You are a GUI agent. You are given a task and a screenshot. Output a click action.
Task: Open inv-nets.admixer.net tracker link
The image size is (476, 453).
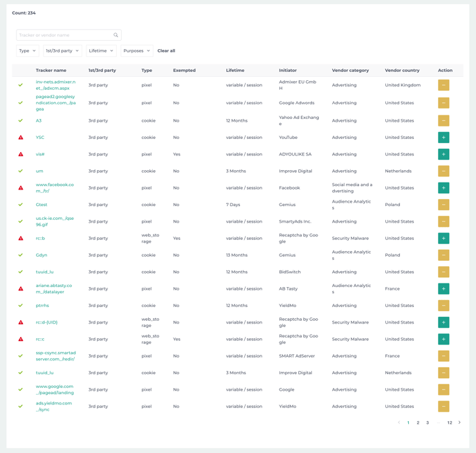(x=55, y=85)
